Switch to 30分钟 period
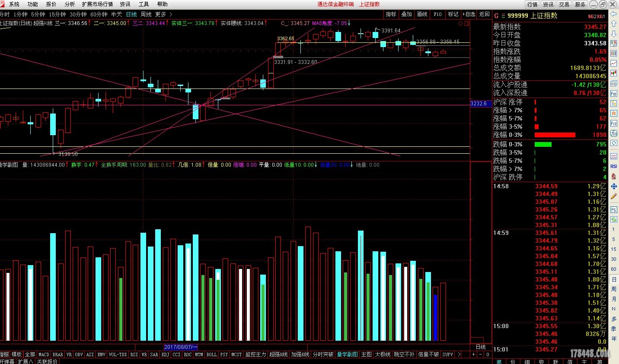 (x=78, y=14)
